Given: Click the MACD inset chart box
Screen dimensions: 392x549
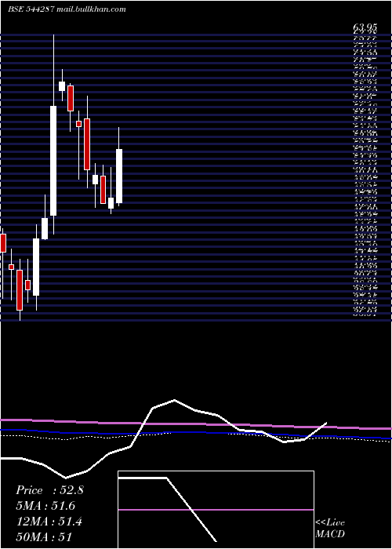Looking at the screenshot, I should pos(216,510).
